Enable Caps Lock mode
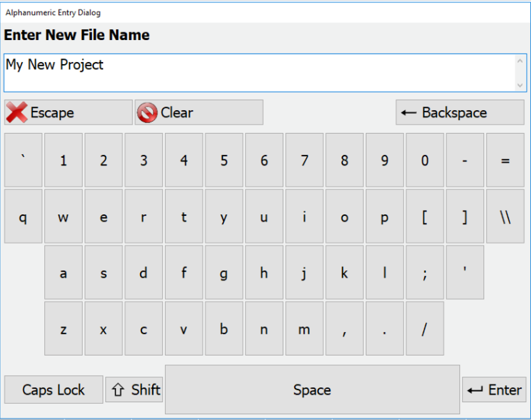The height and width of the screenshot is (420, 531). (x=53, y=390)
